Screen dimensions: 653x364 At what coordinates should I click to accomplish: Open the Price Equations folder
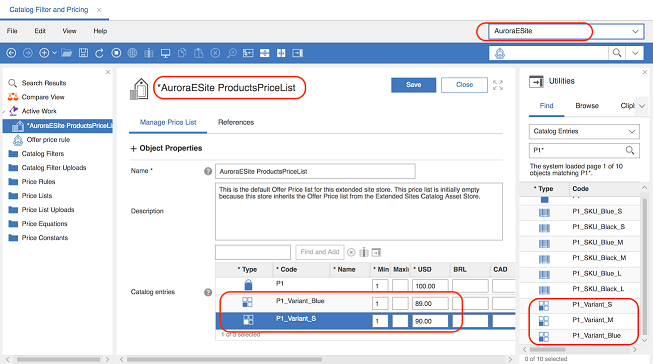[44, 224]
